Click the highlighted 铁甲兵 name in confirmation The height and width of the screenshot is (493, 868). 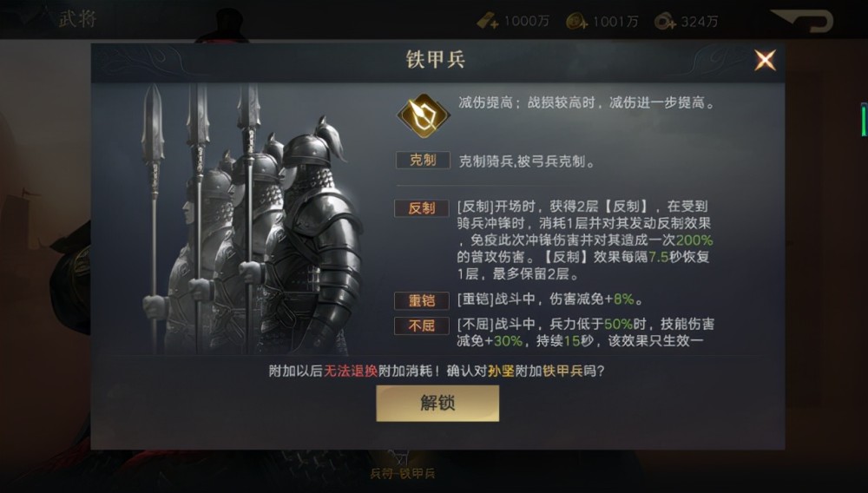[x=562, y=371]
